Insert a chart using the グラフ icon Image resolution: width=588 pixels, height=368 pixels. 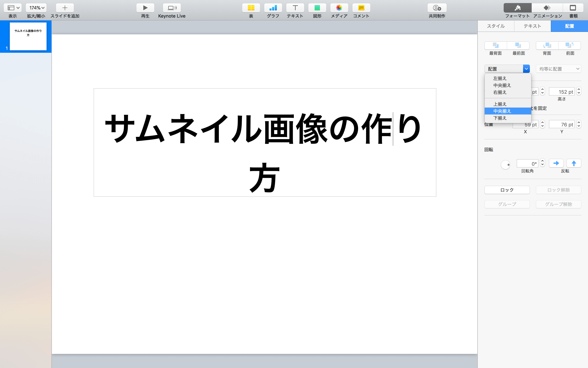click(x=273, y=8)
